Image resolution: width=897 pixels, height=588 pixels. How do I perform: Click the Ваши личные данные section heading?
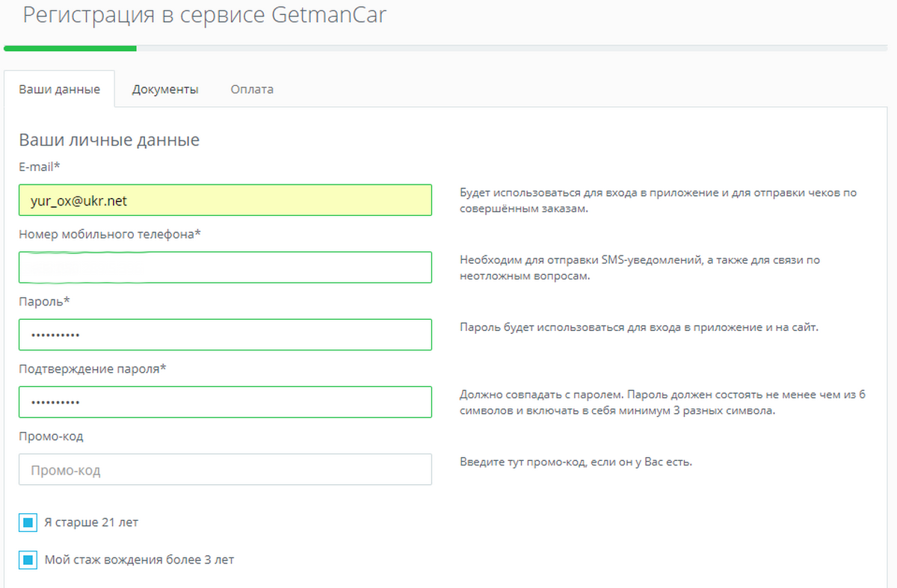(109, 140)
